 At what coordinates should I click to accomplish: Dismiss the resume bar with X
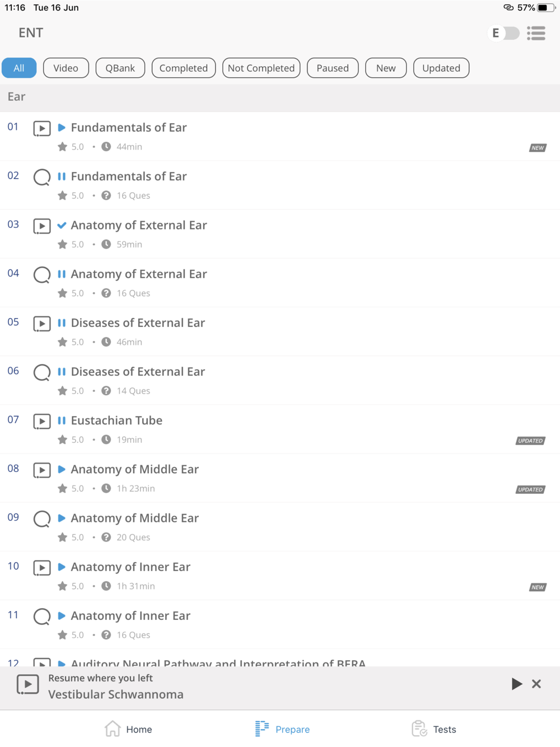536,684
